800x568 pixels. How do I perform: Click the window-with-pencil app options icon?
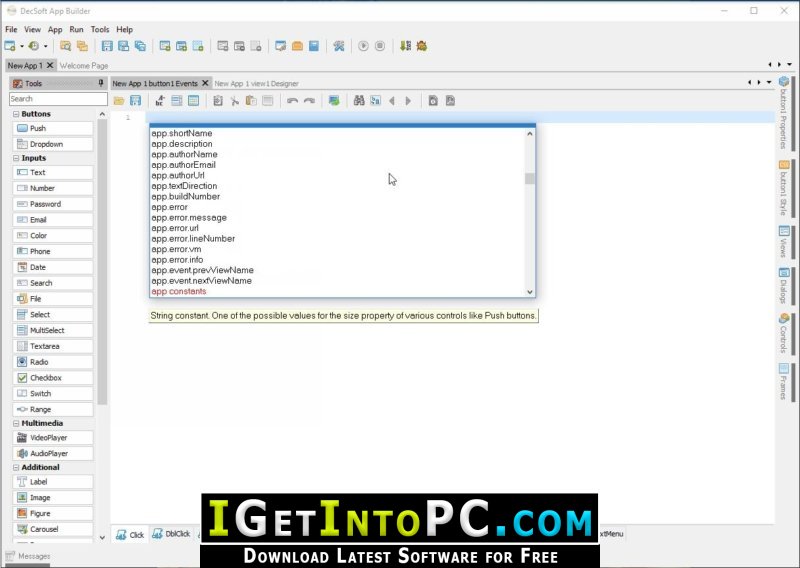click(x=280, y=46)
